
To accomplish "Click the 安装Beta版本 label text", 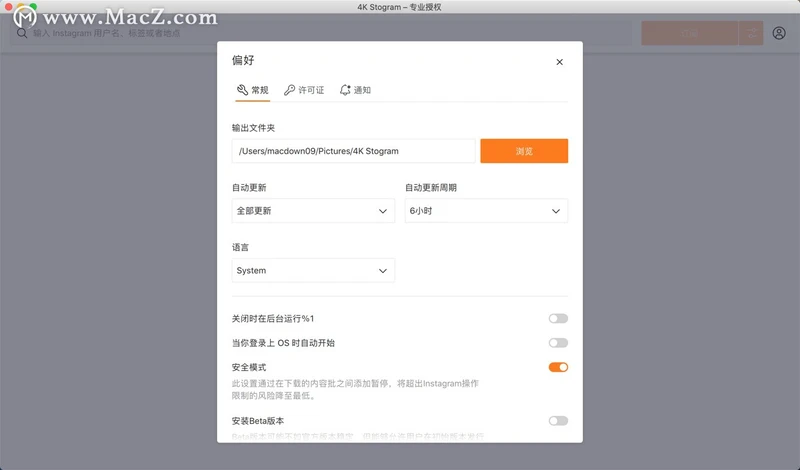I will (x=258, y=421).
